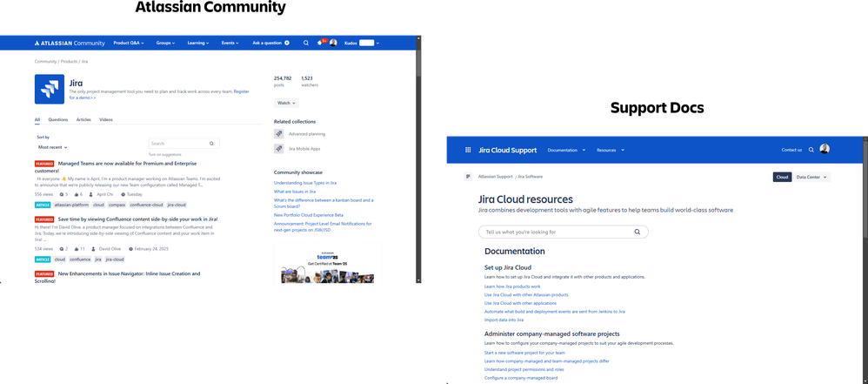Open New Portfolio Cloud Experience Beta link
This screenshot has height=384, width=868.
(x=309, y=215)
